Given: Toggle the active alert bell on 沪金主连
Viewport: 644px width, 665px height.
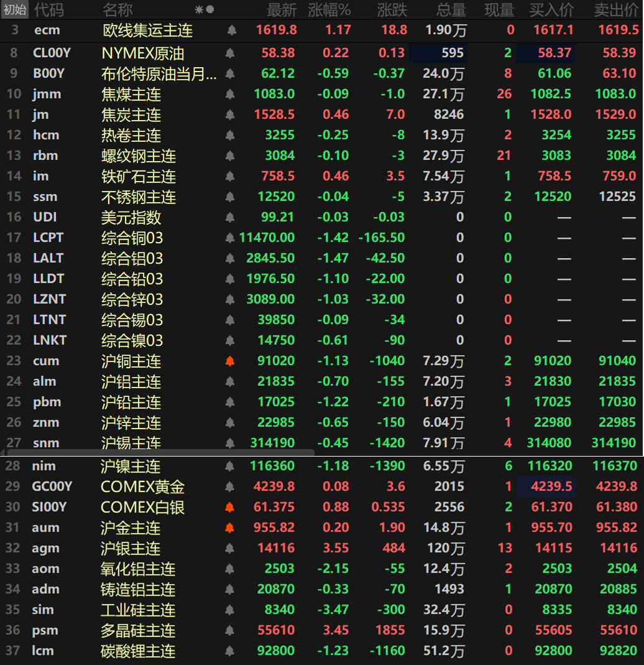Looking at the screenshot, I should tap(230, 528).
